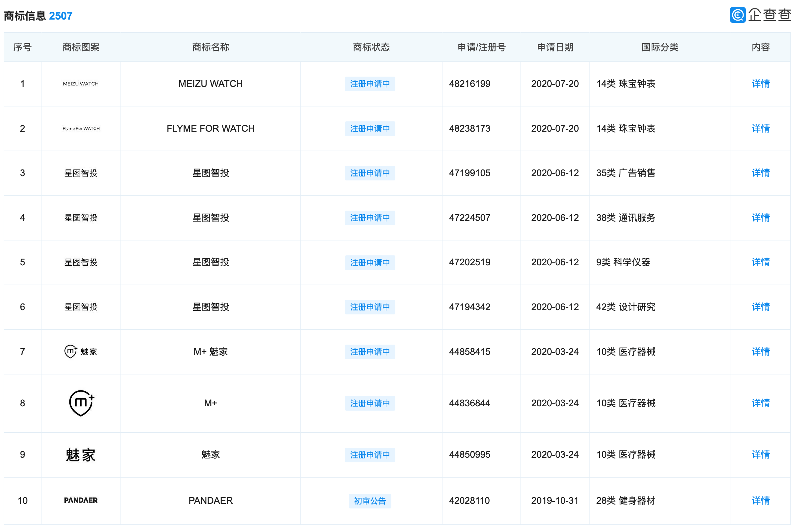Select registration number 47202519
This screenshot has height=532, width=798.
tap(470, 262)
